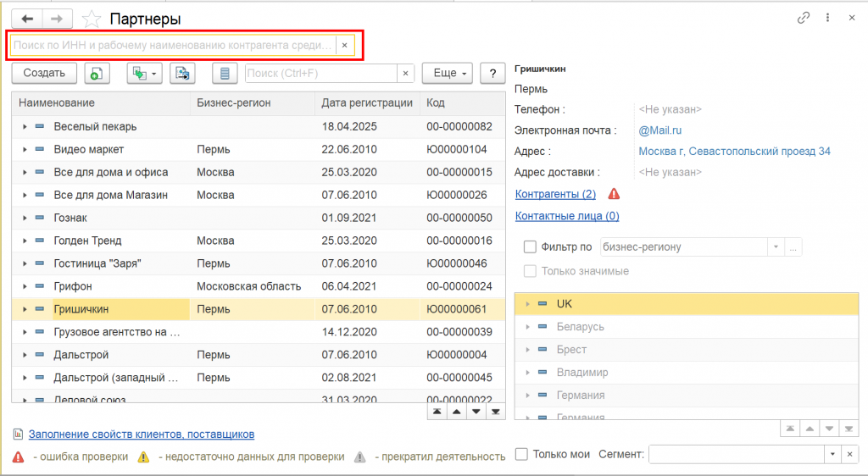Click the row icon of UK region

[543, 304]
